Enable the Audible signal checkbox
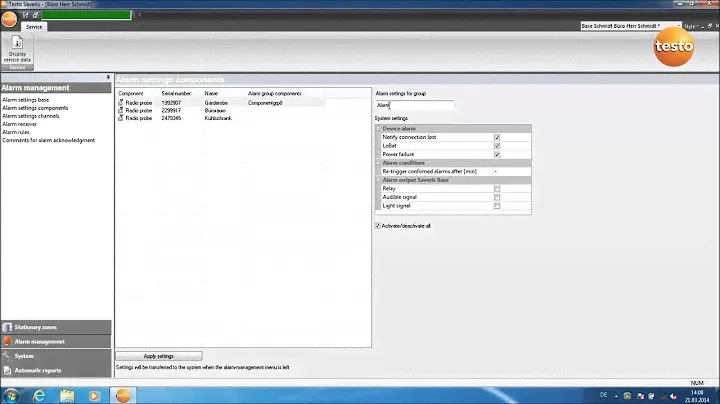 tap(496, 197)
